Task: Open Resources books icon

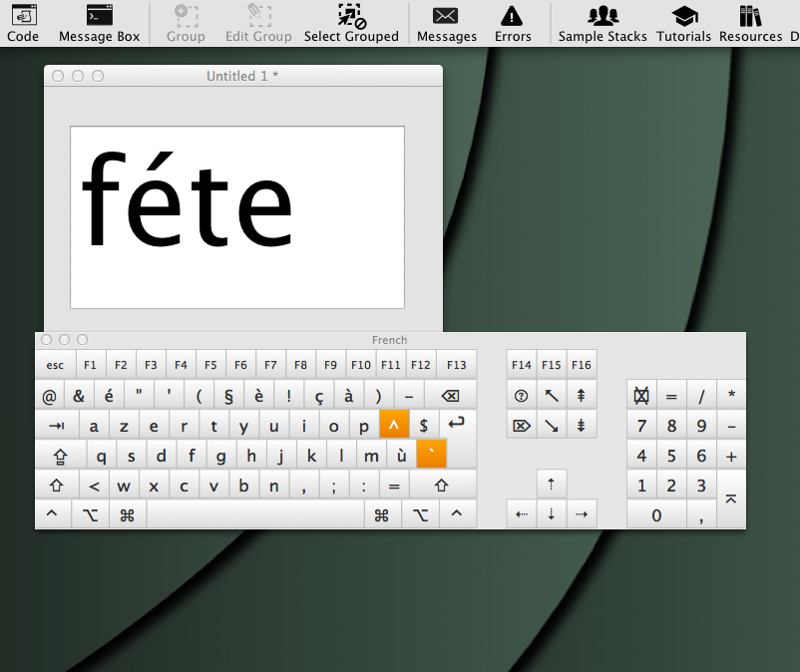Action: tap(750, 23)
